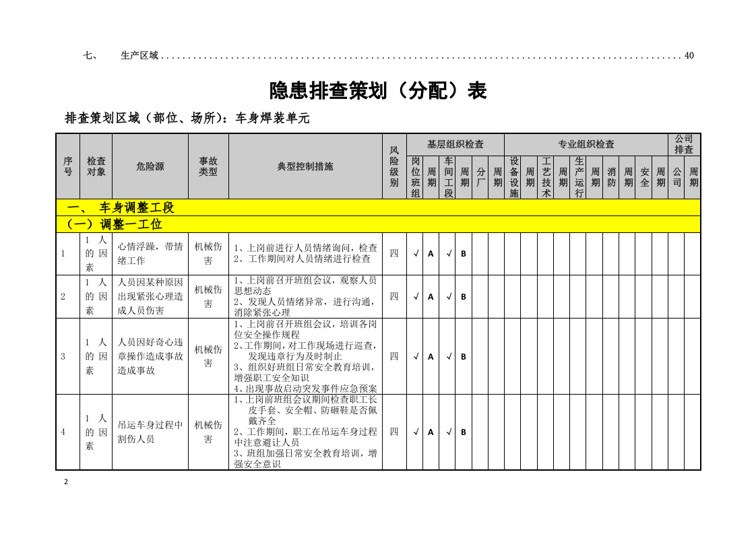The width and height of the screenshot is (756, 534).
Task: Select the 检查对象 column header
Action: [96, 166]
